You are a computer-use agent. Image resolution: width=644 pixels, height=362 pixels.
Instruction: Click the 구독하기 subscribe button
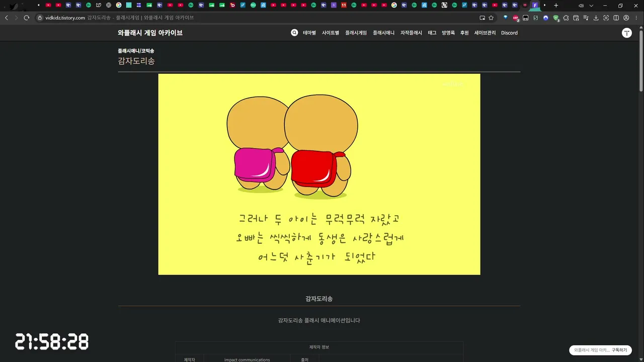(619, 350)
